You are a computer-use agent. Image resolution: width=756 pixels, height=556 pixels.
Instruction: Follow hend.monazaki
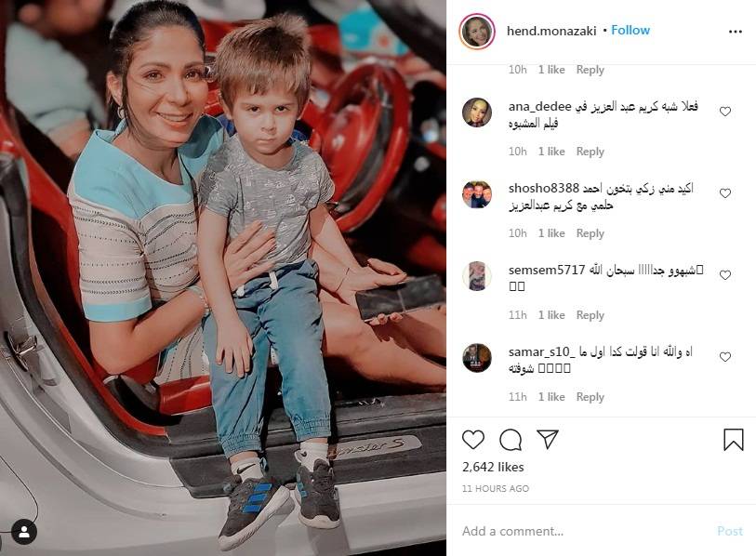630,30
